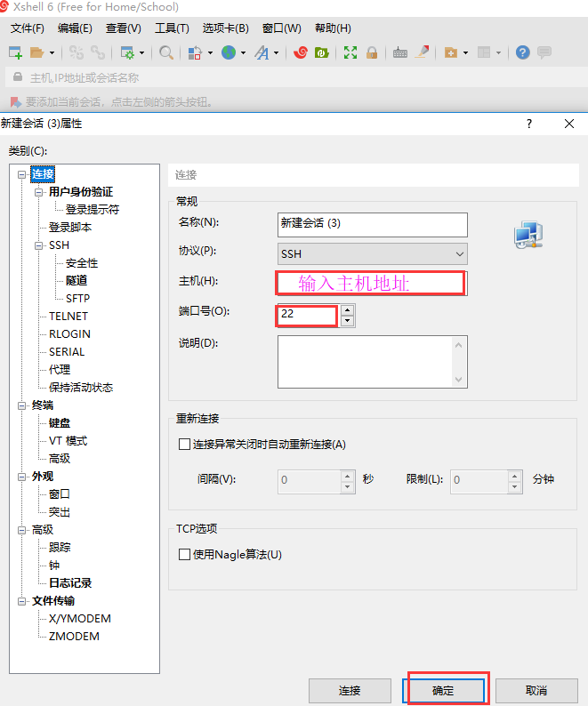This screenshot has height=706, width=588.
Task: Click the 确定 button
Action: [443, 691]
